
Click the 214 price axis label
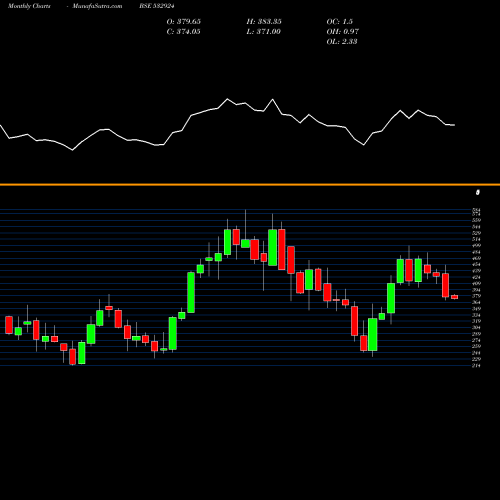point(476,366)
